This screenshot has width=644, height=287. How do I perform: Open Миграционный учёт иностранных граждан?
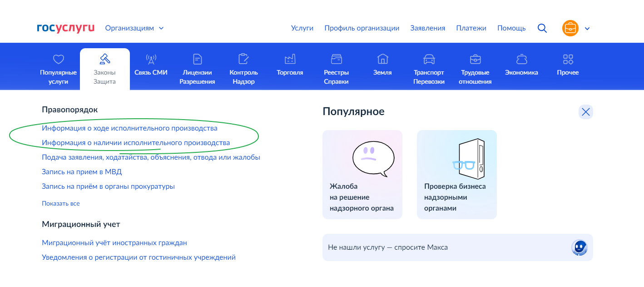pos(114,243)
